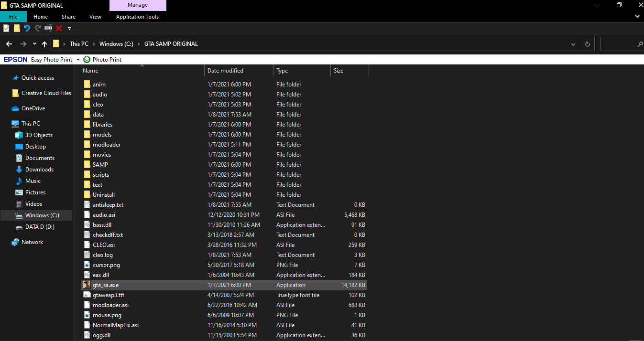
Task: Click GTA SAMP ORIGINAL in the breadcrumb
Action: pyautogui.click(x=171, y=44)
